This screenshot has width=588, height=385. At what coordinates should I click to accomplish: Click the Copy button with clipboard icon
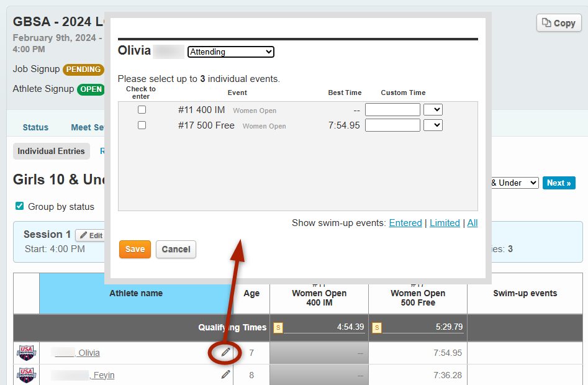click(558, 23)
